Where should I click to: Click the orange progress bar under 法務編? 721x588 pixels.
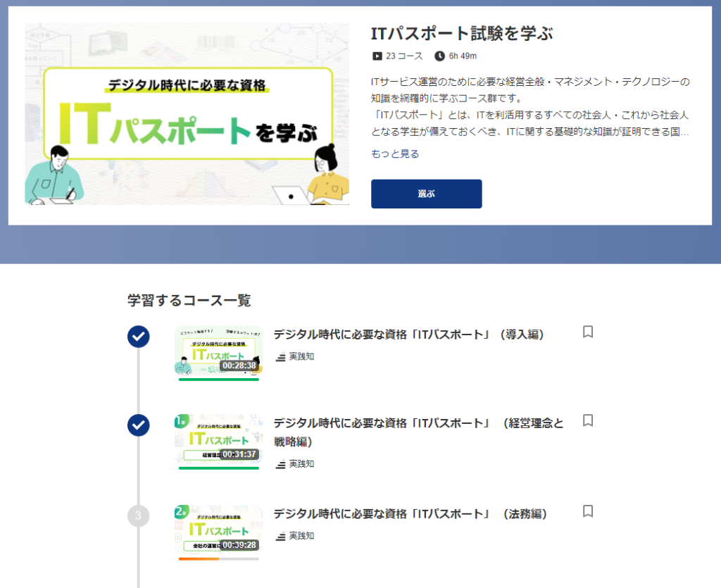coord(199,558)
